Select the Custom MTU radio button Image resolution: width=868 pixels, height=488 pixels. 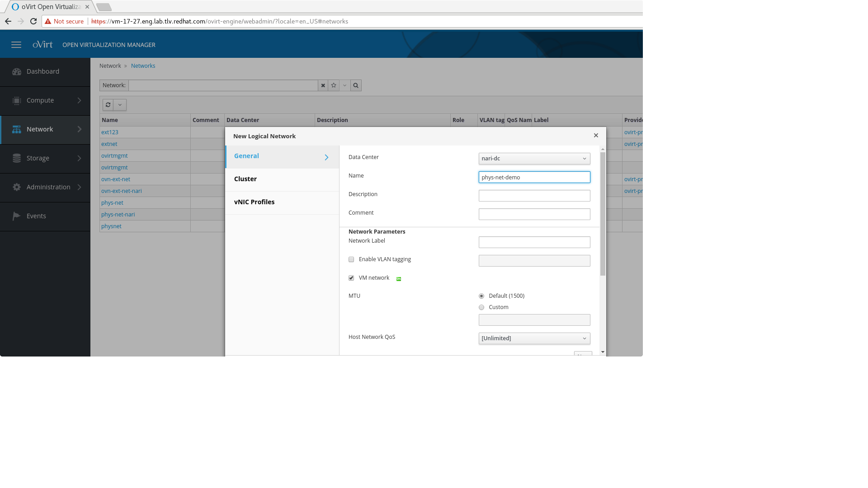(x=481, y=307)
